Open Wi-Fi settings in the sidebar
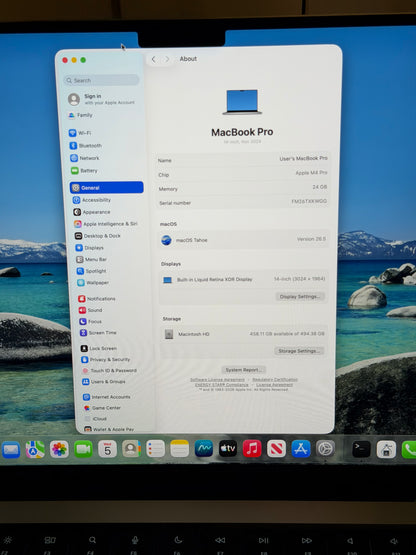This screenshot has width=416, height=555. tap(81, 133)
